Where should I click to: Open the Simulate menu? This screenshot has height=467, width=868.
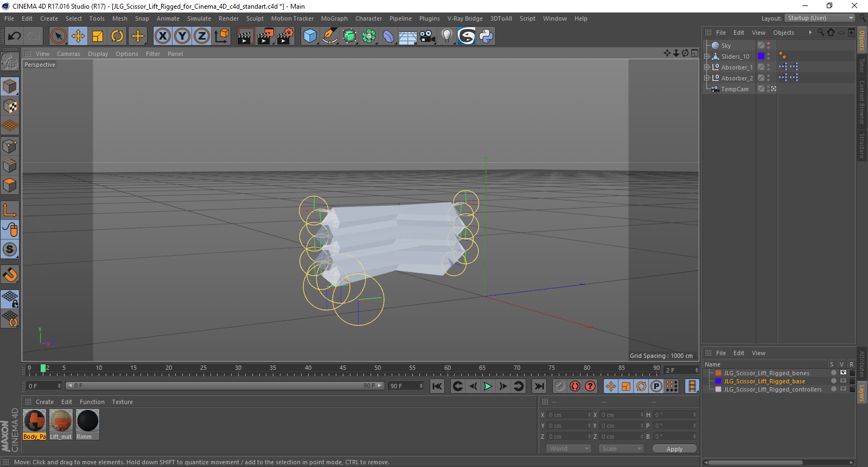pos(199,18)
